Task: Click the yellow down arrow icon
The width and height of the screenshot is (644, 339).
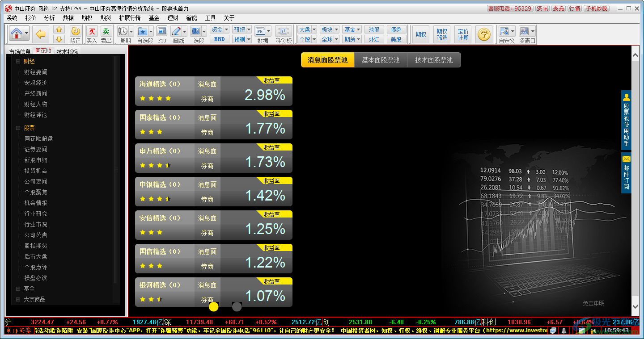Action: tap(59, 39)
